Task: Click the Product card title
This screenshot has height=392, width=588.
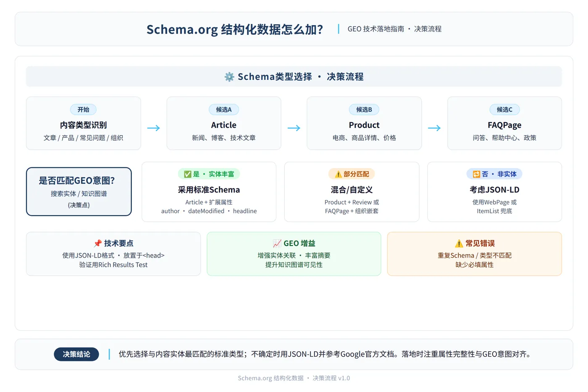Action: click(364, 125)
